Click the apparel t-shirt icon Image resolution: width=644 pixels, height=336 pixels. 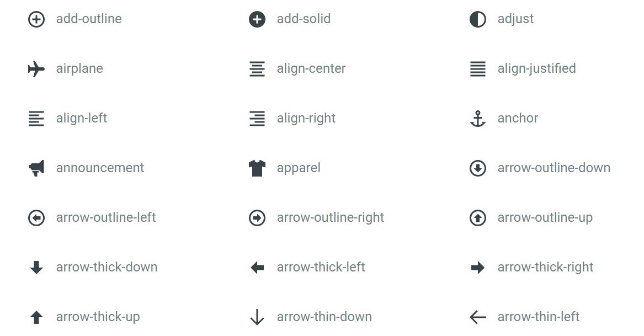point(257,168)
